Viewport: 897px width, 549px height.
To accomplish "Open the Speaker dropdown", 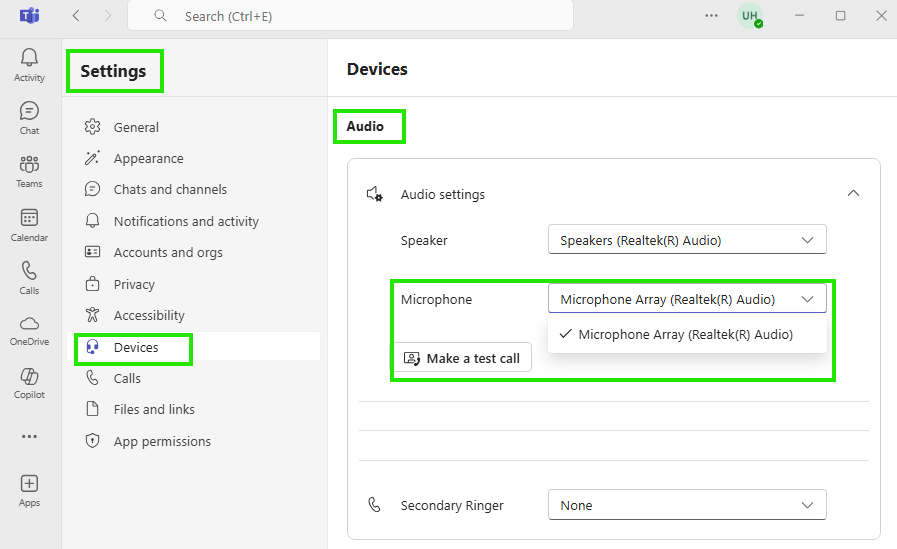I will pyautogui.click(x=687, y=240).
